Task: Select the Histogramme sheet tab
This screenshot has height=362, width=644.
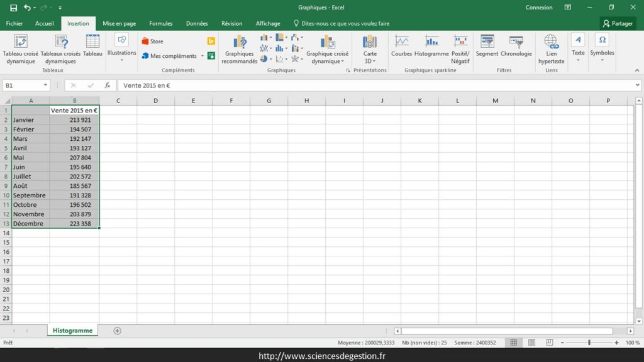Action: tap(72, 329)
